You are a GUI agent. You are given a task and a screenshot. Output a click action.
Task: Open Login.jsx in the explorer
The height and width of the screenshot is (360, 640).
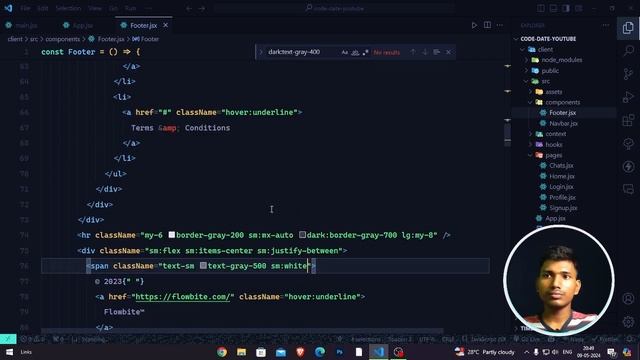pos(561,187)
